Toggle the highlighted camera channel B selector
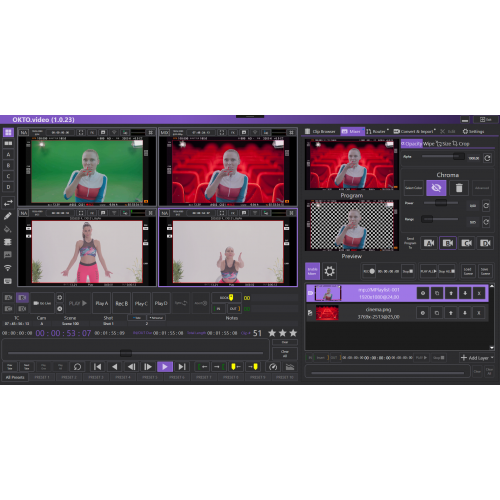The image size is (500, 500). click(22, 297)
